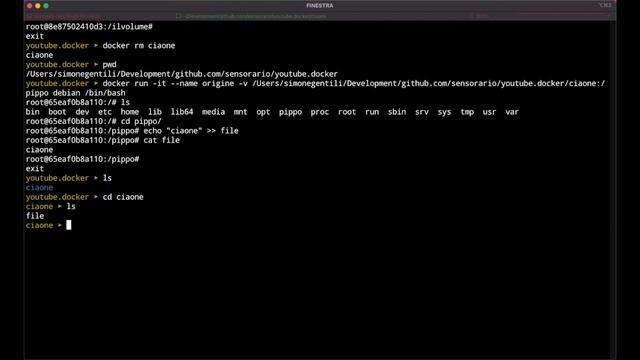Select the middle terminal tab showing the youtube.docker path
This screenshot has width=640, height=360.
[x=252, y=16]
